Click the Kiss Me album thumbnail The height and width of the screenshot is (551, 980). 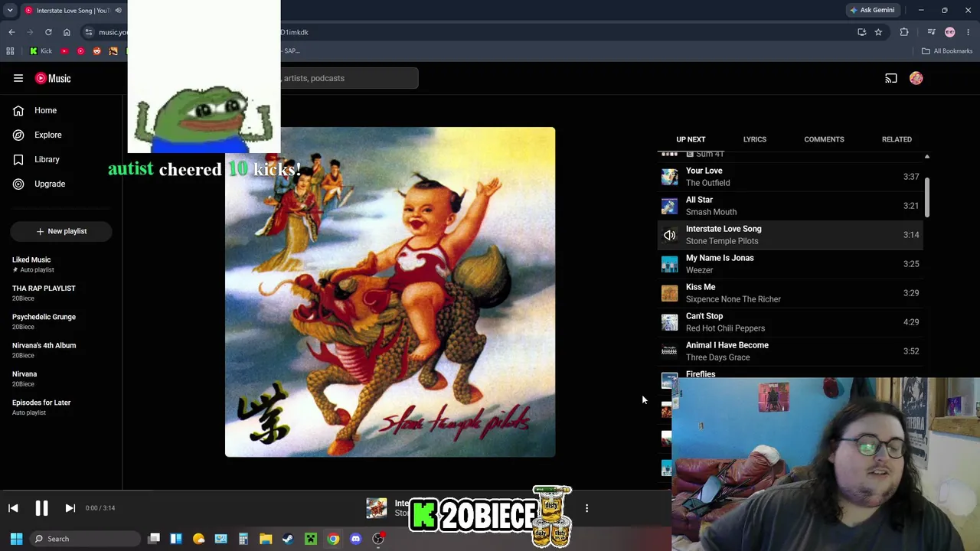tap(670, 293)
